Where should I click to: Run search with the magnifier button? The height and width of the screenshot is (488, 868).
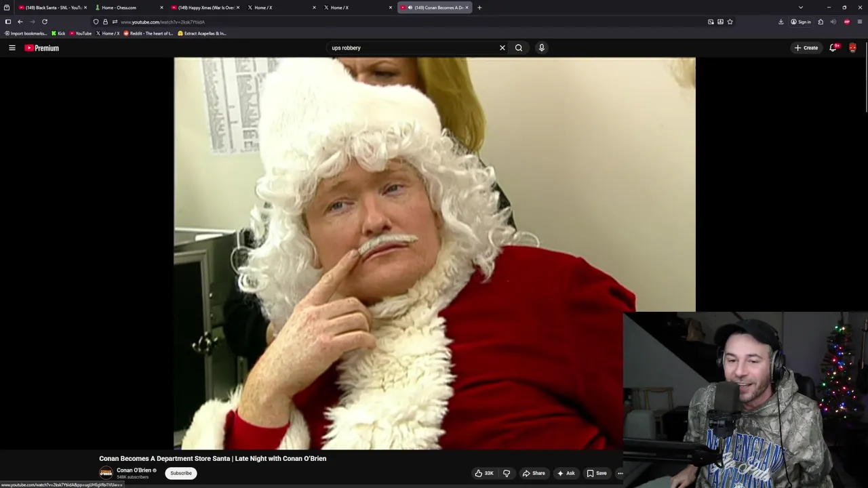pos(519,48)
